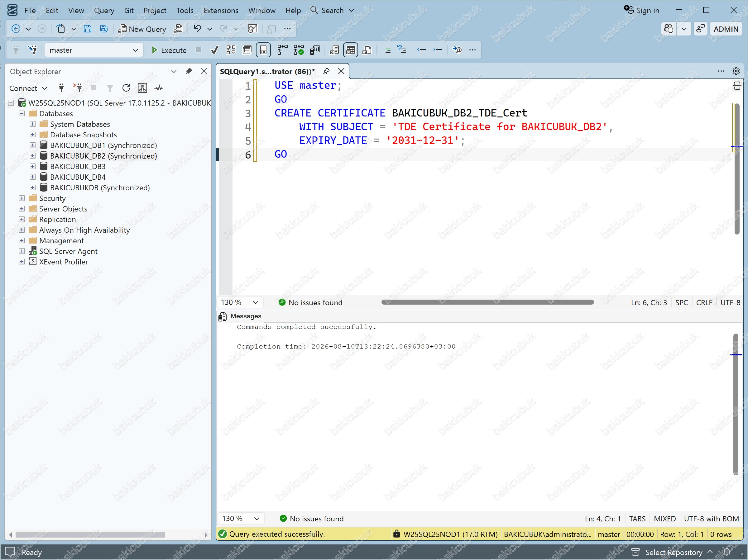Open the database selector showing master
The image size is (748, 560).
(x=94, y=50)
